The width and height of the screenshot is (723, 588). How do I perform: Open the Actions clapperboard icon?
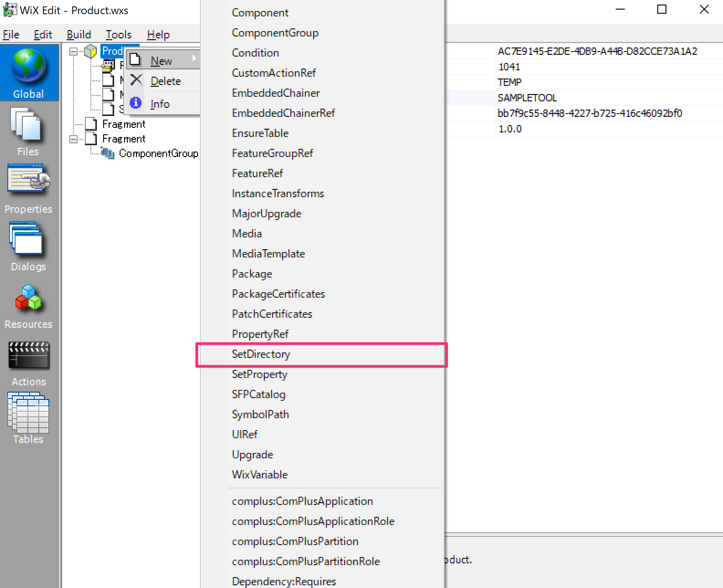click(29, 355)
